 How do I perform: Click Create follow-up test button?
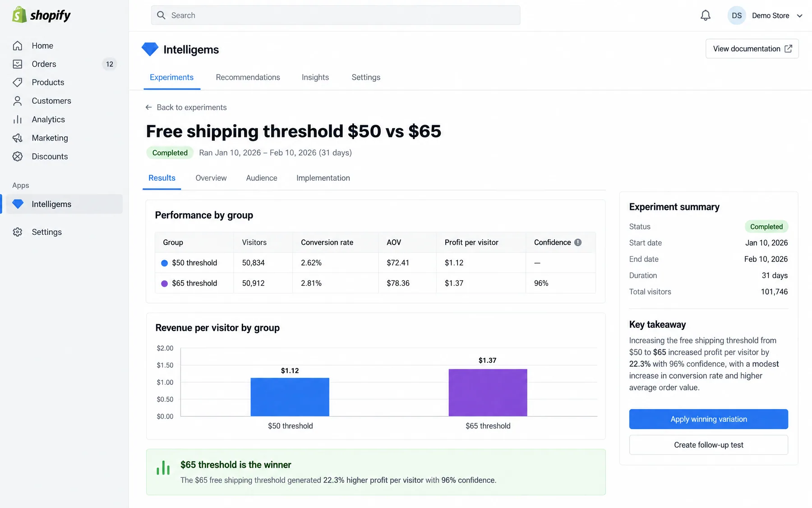[x=709, y=445]
